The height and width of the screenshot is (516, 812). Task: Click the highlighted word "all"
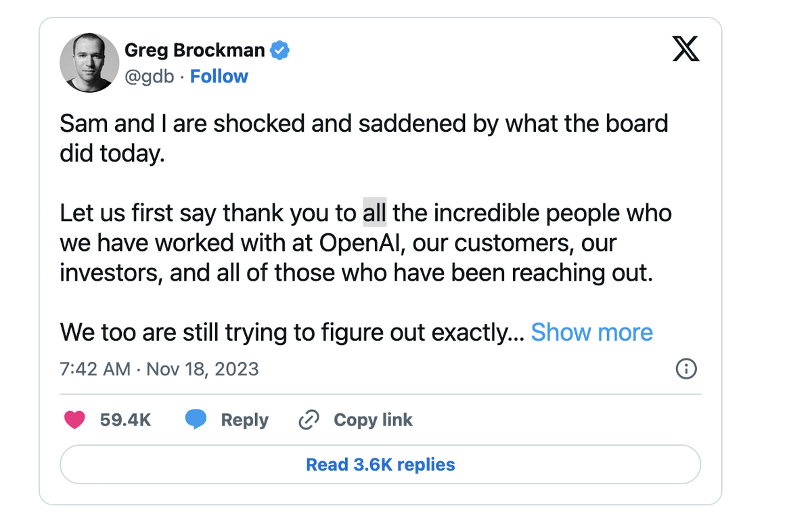[x=375, y=213]
